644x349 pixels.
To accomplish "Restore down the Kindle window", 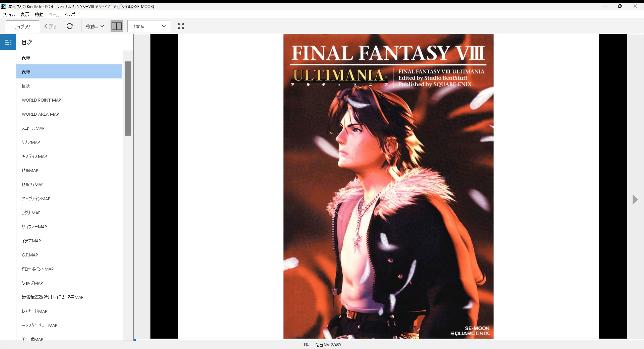I will coord(620,6).
